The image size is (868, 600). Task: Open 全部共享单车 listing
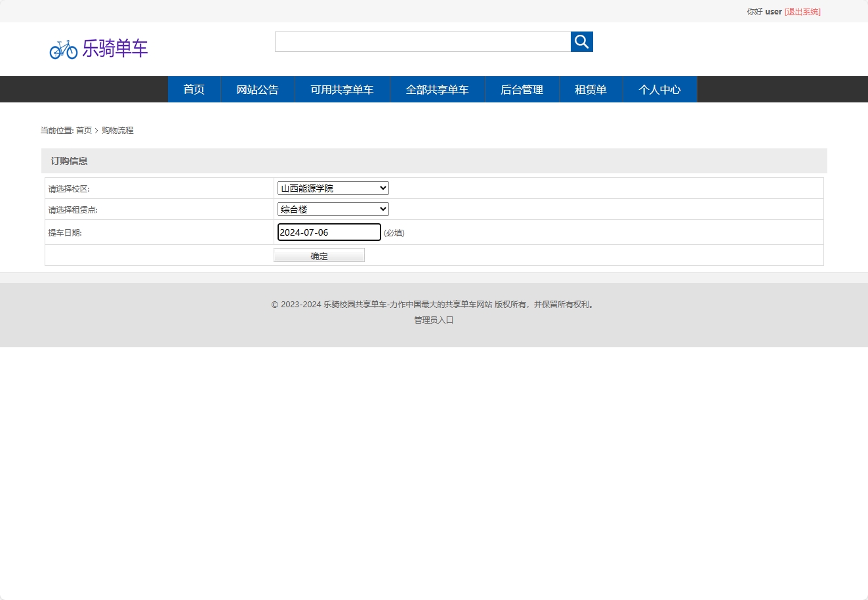[x=437, y=89]
